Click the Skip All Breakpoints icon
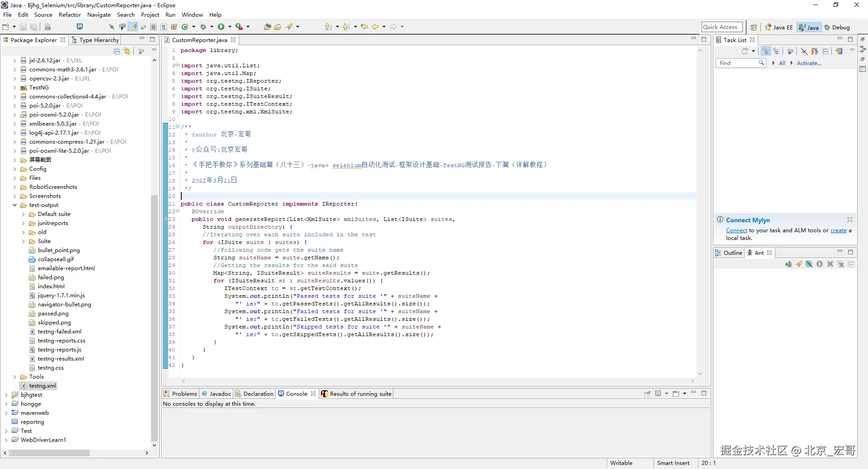Image resolution: width=868 pixels, height=469 pixels. coord(112,27)
